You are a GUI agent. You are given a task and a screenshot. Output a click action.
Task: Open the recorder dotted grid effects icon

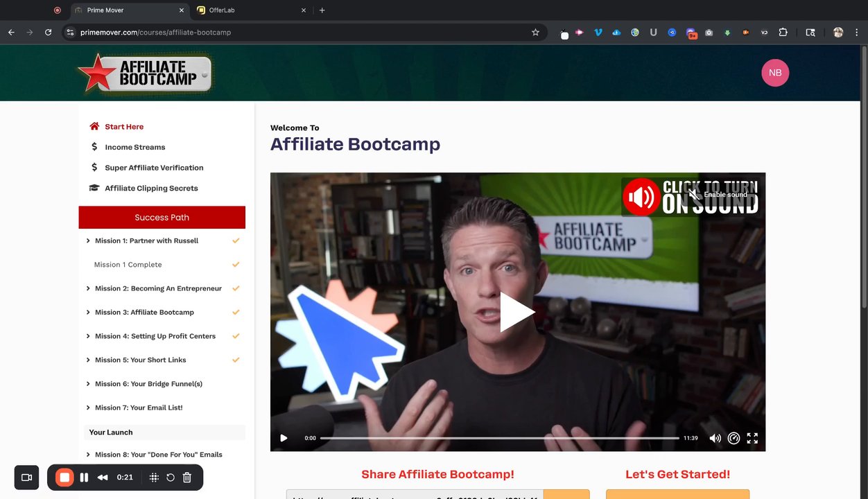pyautogui.click(x=154, y=478)
